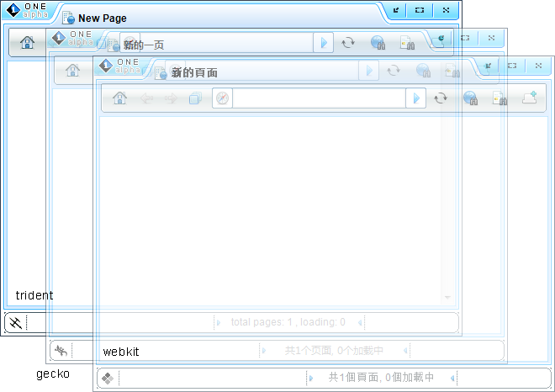Maximize the webkit window
The height and width of the screenshot is (392, 555).
[512, 66]
